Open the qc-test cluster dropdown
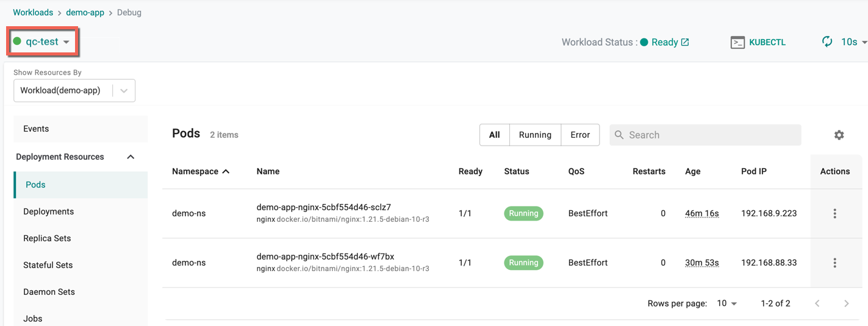The width and height of the screenshot is (868, 326). pos(42,41)
